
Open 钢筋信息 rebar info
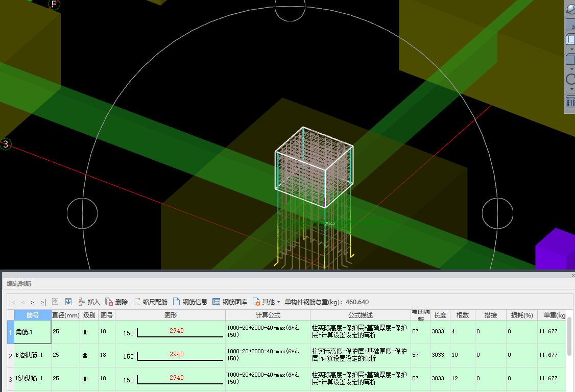[x=190, y=302]
